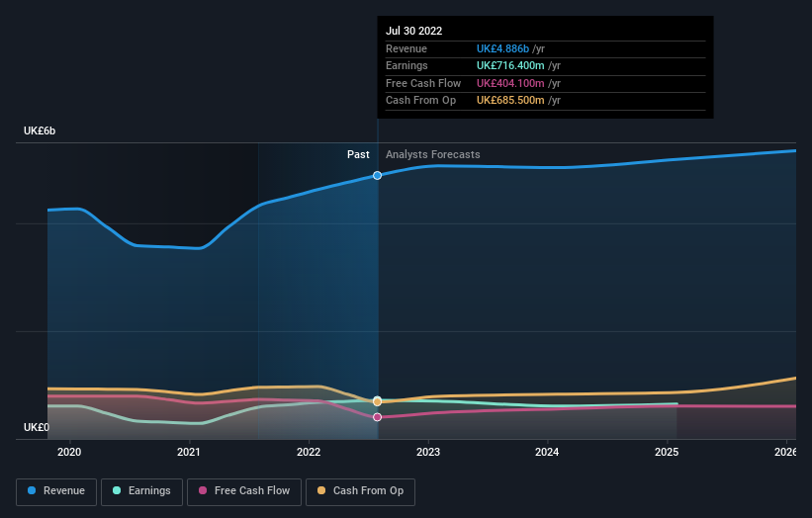
Task: Select the 2022 x-axis label
Action: (x=309, y=452)
